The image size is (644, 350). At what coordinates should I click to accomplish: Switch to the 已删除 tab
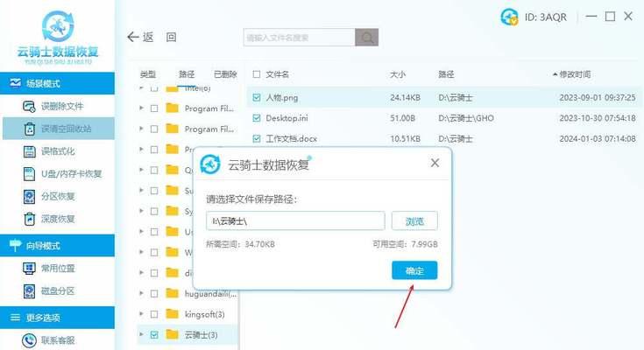[x=225, y=74]
